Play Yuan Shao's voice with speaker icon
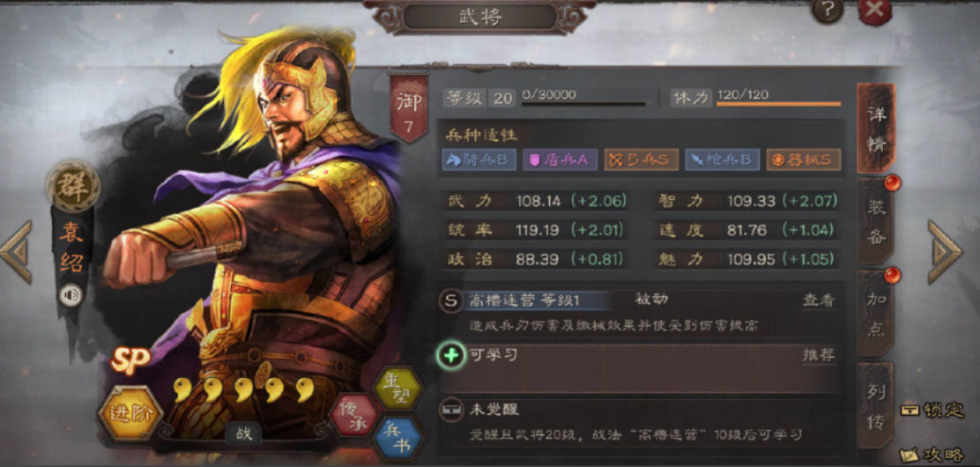The width and height of the screenshot is (980, 467). click(x=71, y=295)
